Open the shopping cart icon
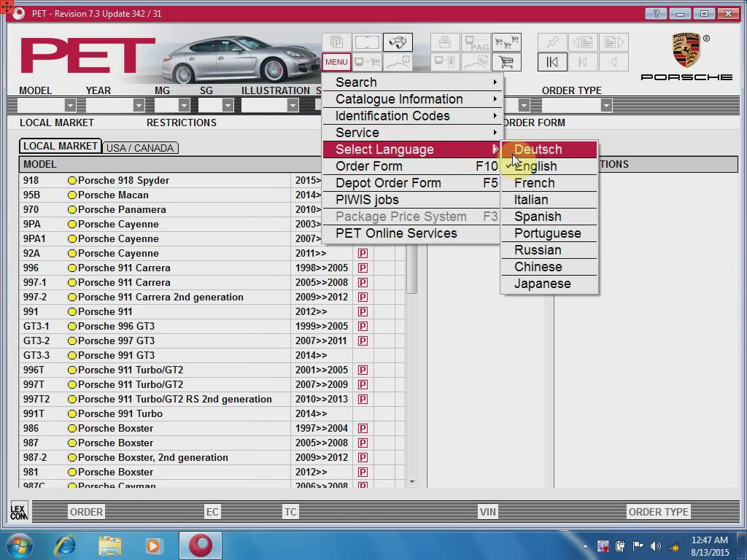The height and width of the screenshot is (560, 747). 506,62
